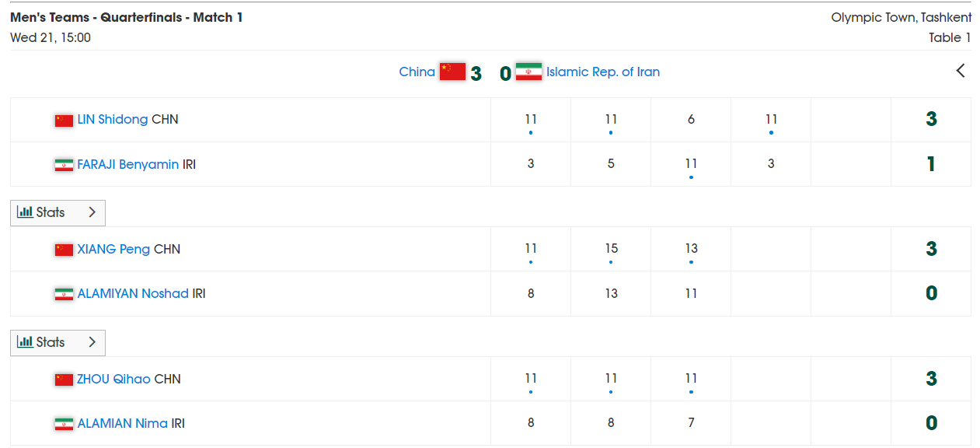
Task: Open the Islamic Rep. of Iran team link
Action: coord(603,72)
